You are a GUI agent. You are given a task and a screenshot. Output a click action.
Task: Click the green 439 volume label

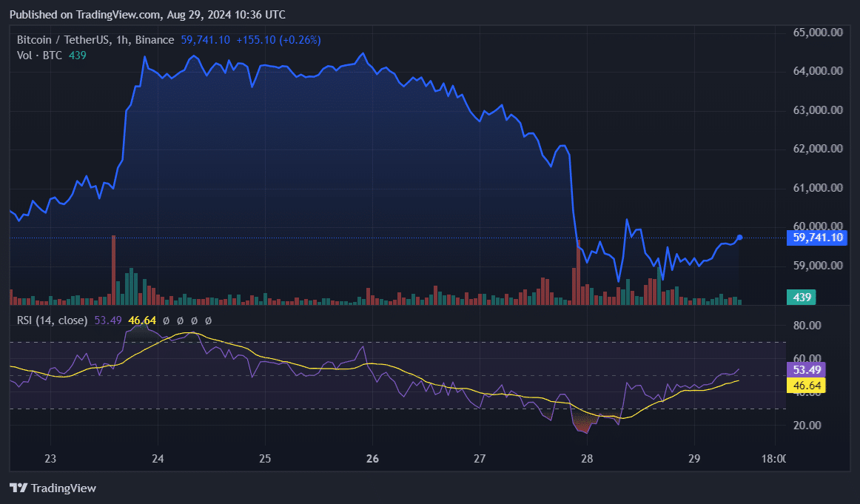(x=800, y=296)
